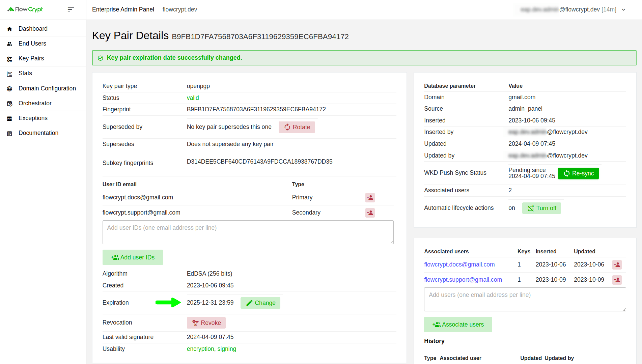Turn off automatic lifecycle actions

pos(541,208)
